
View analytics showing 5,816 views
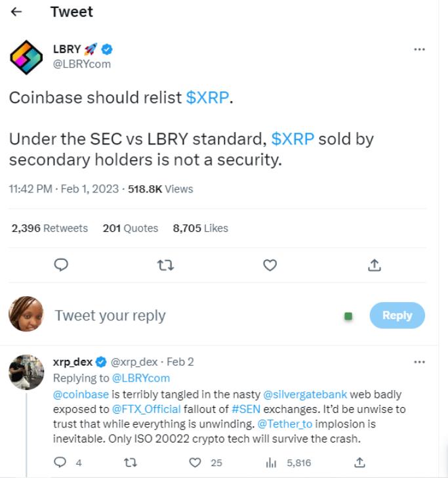(x=272, y=463)
